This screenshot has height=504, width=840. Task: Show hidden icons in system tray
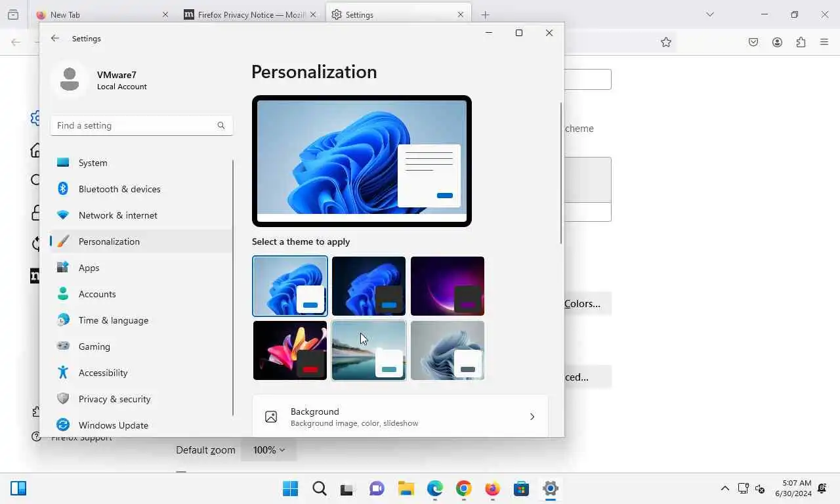(x=724, y=488)
